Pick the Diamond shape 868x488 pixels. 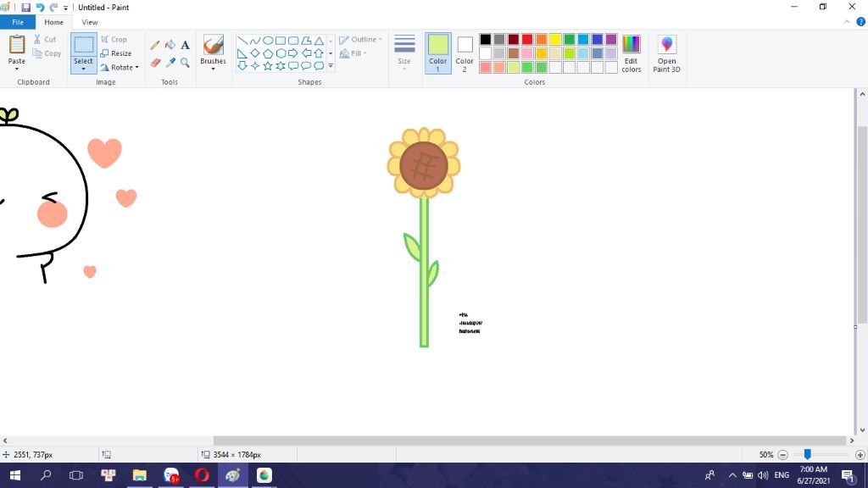pos(254,53)
